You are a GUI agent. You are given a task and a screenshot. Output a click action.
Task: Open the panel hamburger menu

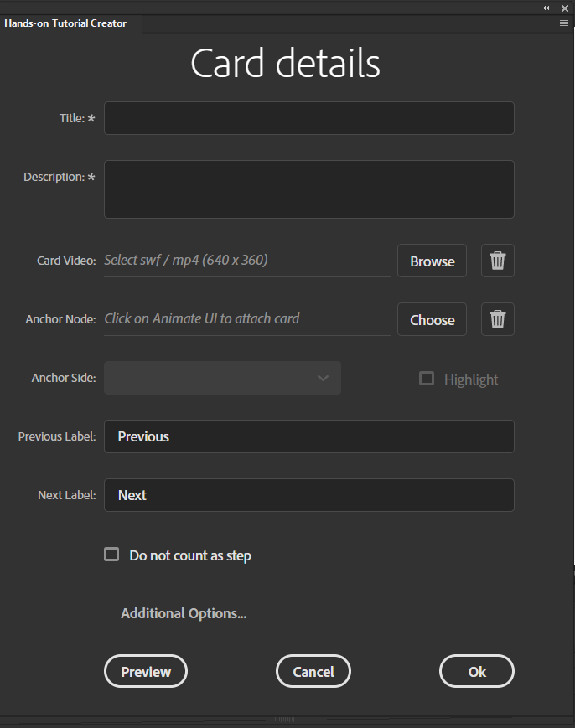click(x=564, y=23)
